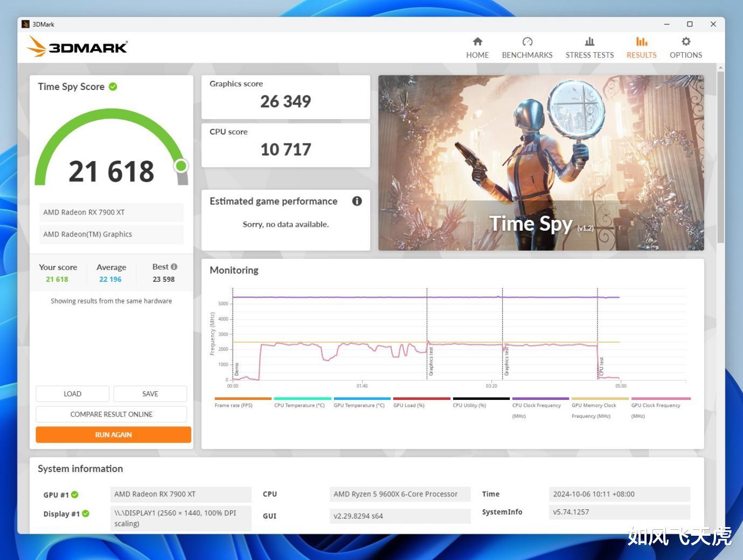743x560 pixels.
Task: Click the Time Spy benchmark artwork
Action: pyautogui.click(x=541, y=163)
